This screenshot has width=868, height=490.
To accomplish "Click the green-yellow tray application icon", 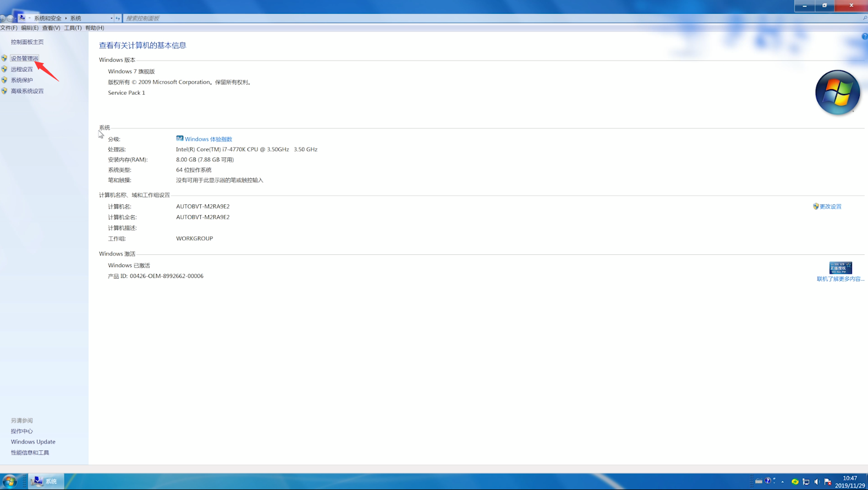I will pyautogui.click(x=795, y=482).
